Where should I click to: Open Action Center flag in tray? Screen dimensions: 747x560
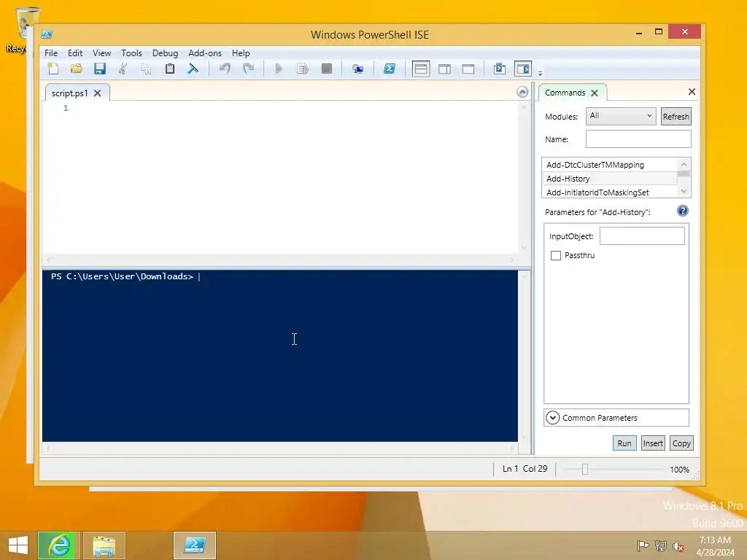coord(643,545)
